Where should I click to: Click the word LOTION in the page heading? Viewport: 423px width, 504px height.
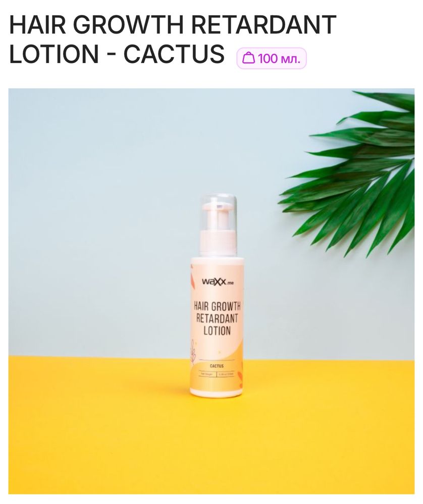pos(54,53)
